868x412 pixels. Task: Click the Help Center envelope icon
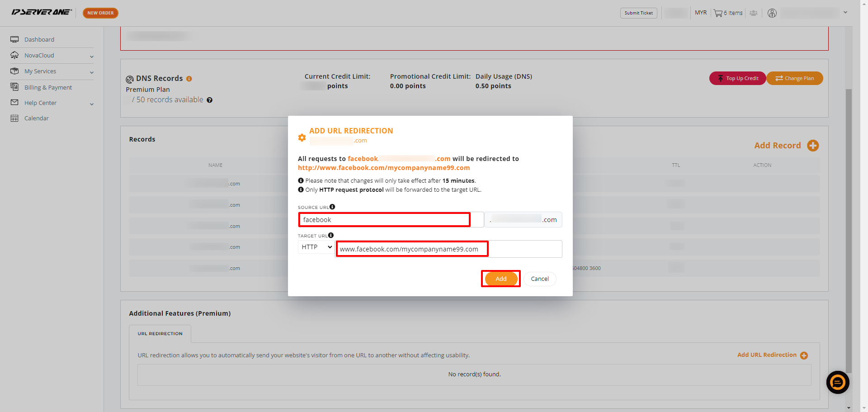(14, 103)
